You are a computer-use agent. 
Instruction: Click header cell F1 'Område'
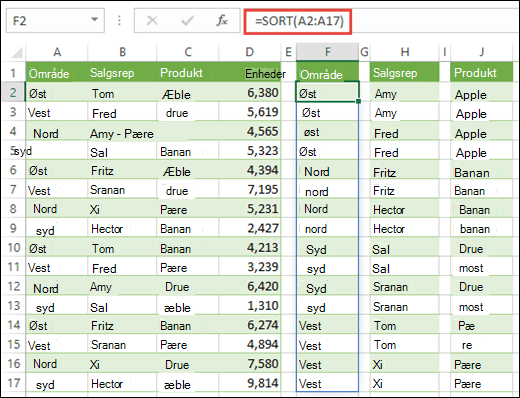328,72
